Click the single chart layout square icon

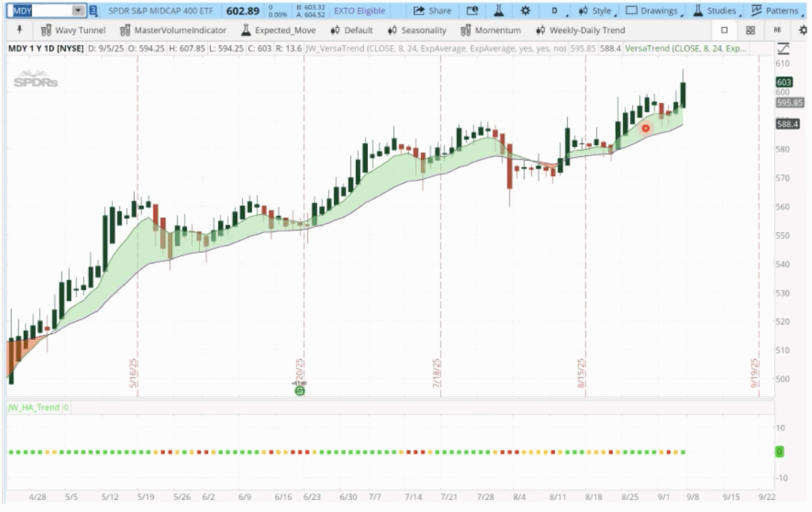(x=724, y=30)
